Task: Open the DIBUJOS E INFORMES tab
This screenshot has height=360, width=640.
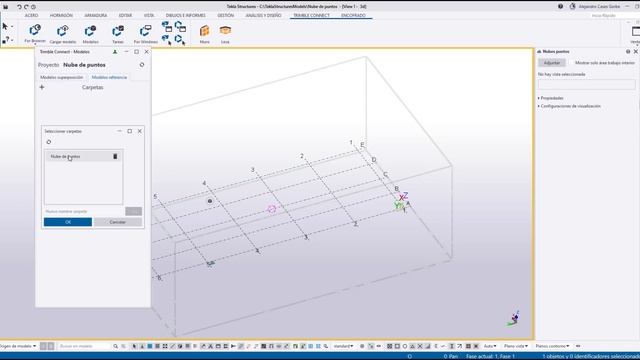Action: [185, 16]
